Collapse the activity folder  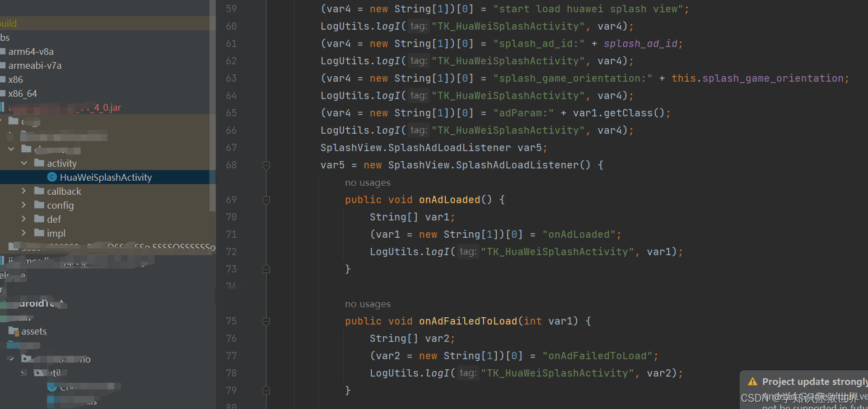24,163
